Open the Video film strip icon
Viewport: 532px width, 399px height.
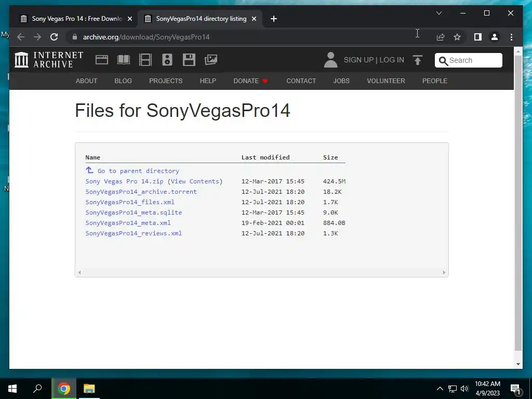[145, 60]
